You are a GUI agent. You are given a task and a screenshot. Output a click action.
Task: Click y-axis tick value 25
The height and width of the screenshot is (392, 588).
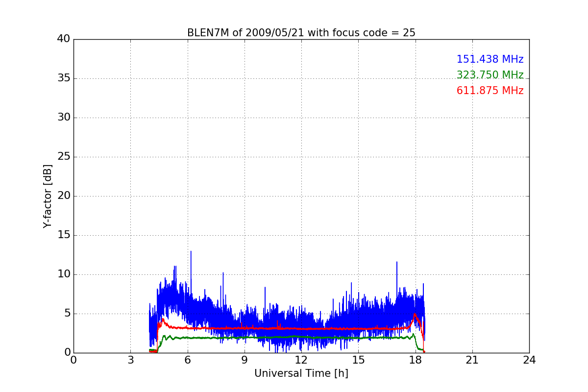[64, 157]
